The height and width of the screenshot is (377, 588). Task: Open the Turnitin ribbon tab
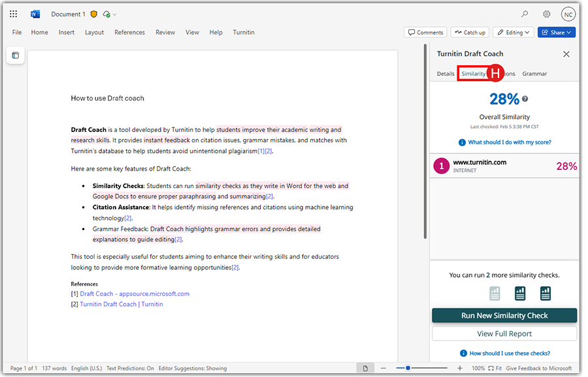coord(244,32)
